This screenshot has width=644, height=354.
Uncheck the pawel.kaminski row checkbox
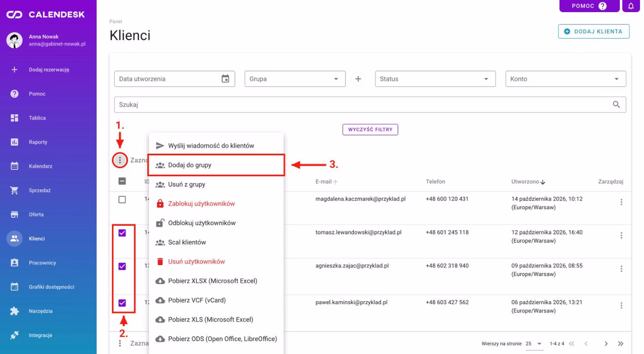[122, 303]
